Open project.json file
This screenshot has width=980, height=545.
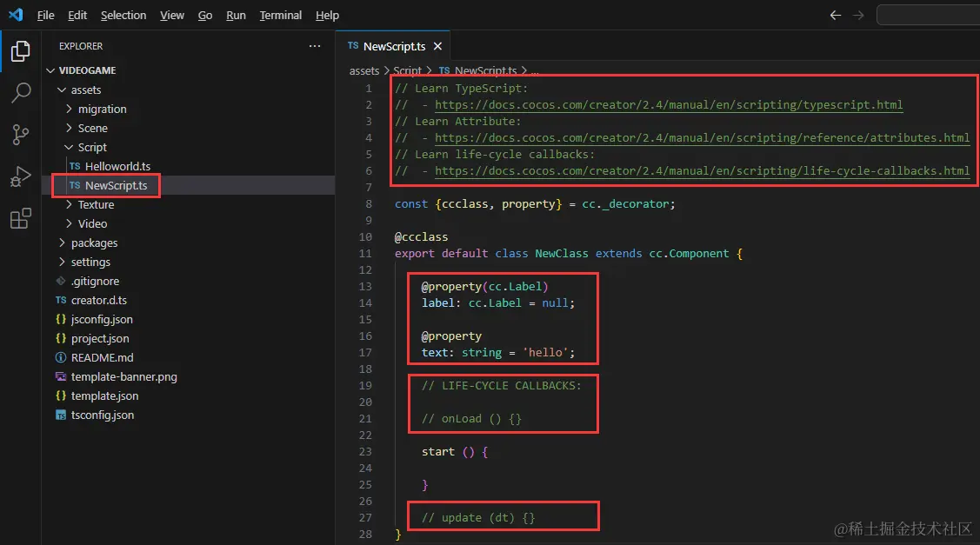pos(189,339)
